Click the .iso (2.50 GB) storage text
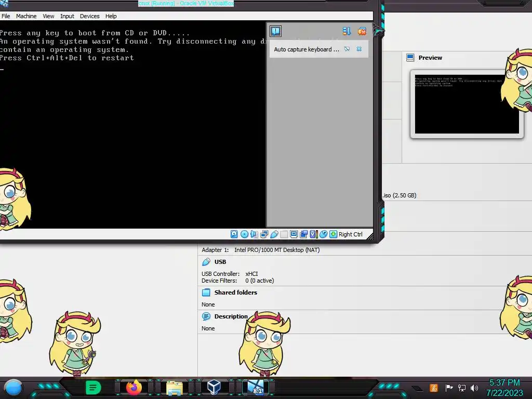Image resolution: width=532 pixels, height=399 pixels. click(400, 195)
